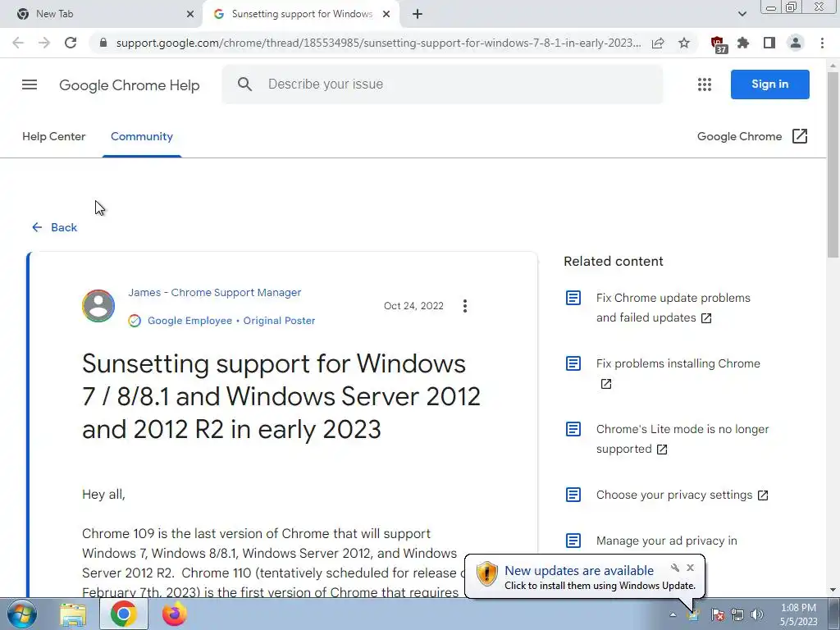Click the taskbar clock showing 1:08 PM
This screenshot has width=840, height=630.
(x=798, y=614)
